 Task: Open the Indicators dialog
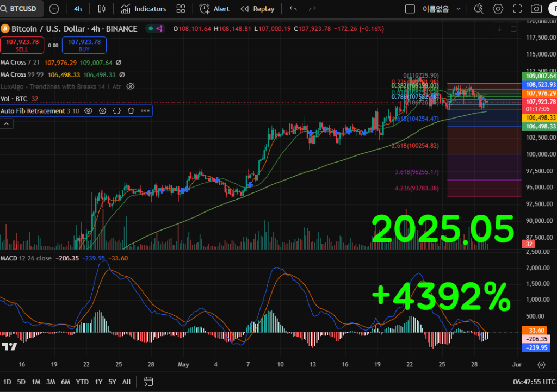pos(144,9)
